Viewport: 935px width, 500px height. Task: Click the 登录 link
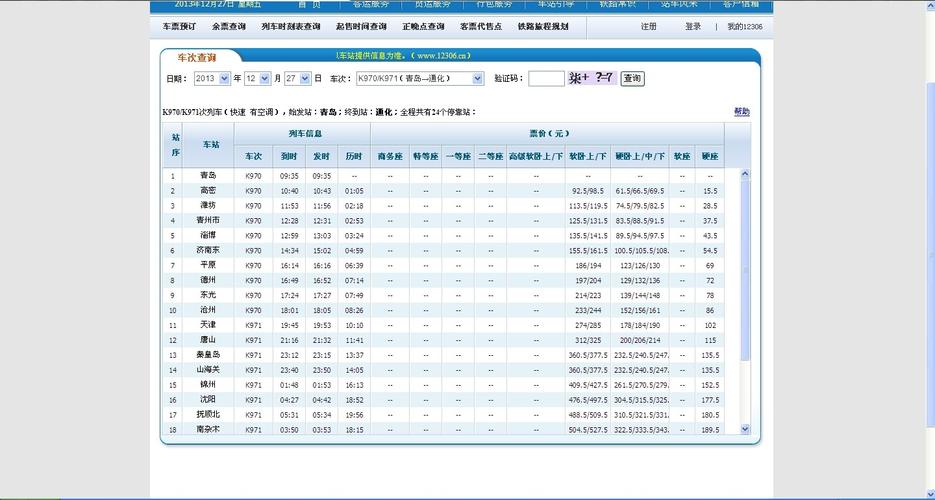tap(693, 27)
